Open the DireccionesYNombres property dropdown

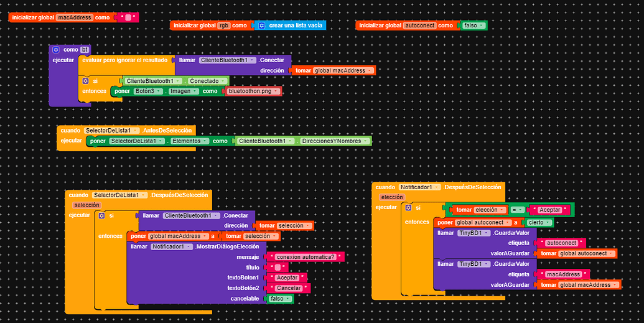[334, 141]
